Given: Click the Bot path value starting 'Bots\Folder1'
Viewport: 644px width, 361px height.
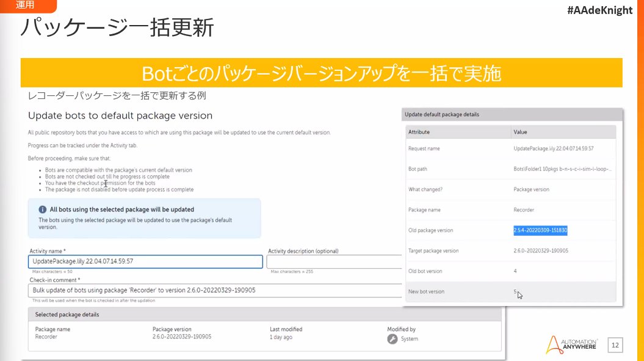Looking at the screenshot, I should click(562, 169).
